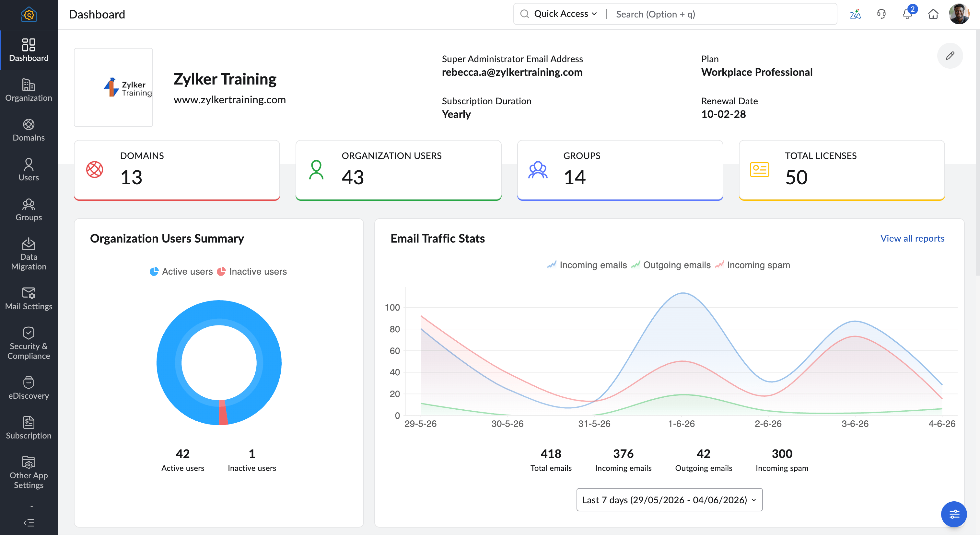Click the 3-6-26 axis date label
Image resolution: width=980 pixels, height=535 pixels.
(x=855, y=424)
